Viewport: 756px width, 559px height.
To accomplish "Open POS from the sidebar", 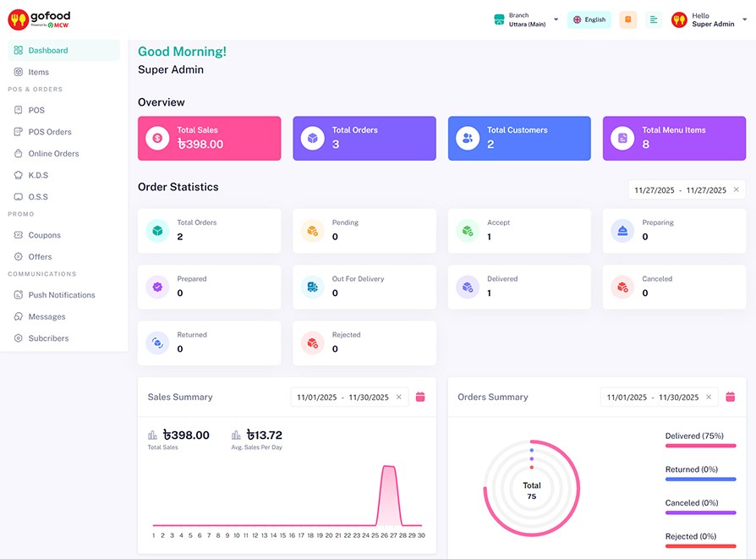I will click(36, 110).
